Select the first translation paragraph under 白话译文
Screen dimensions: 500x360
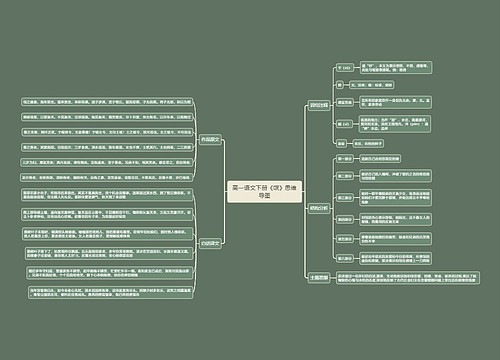click(107, 195)
